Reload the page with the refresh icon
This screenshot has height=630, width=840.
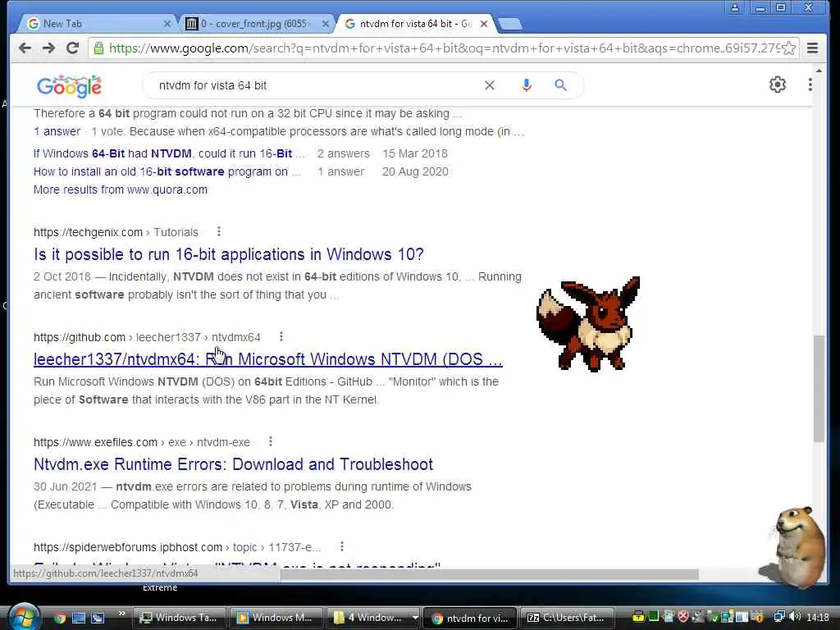pos(73,48)
